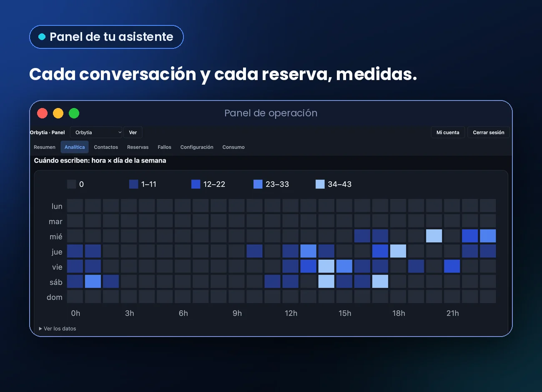Screen dimensions: 542x392
Task: Click the Ver button
Action: (x=133, y=133)
